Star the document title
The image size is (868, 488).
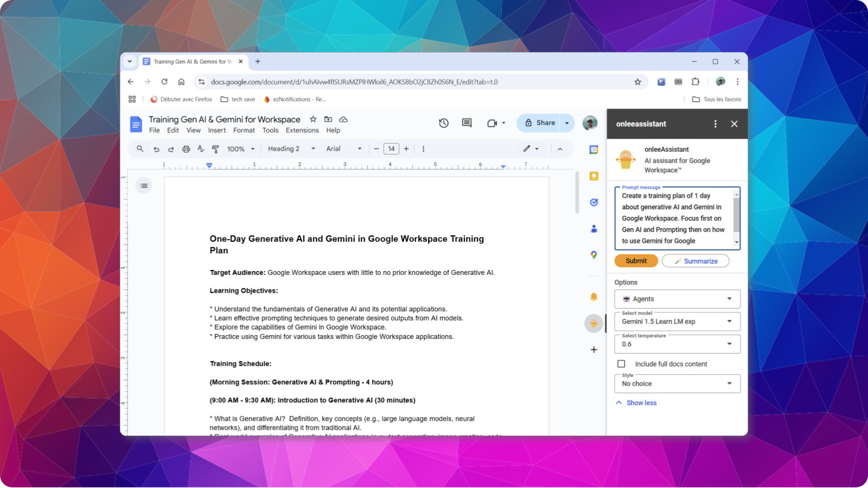coord(313,119)
